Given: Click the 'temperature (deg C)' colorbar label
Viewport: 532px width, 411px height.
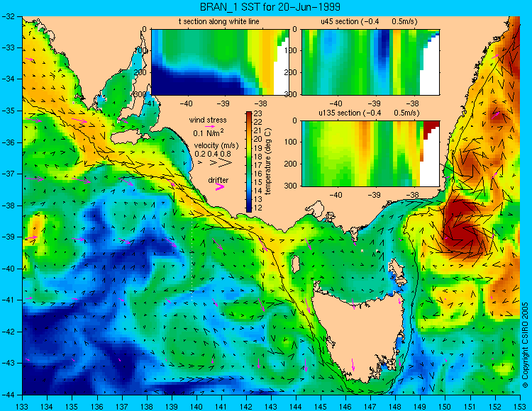Looking at the screenshot, I should pyautogui.click(x=267, y=161).
